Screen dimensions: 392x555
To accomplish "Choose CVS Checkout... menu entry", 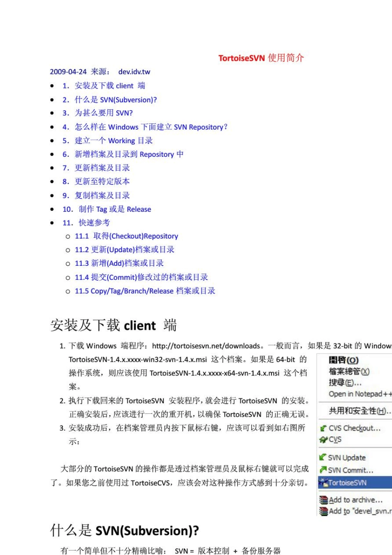I will pyautogui.click(x=354, y=428).
